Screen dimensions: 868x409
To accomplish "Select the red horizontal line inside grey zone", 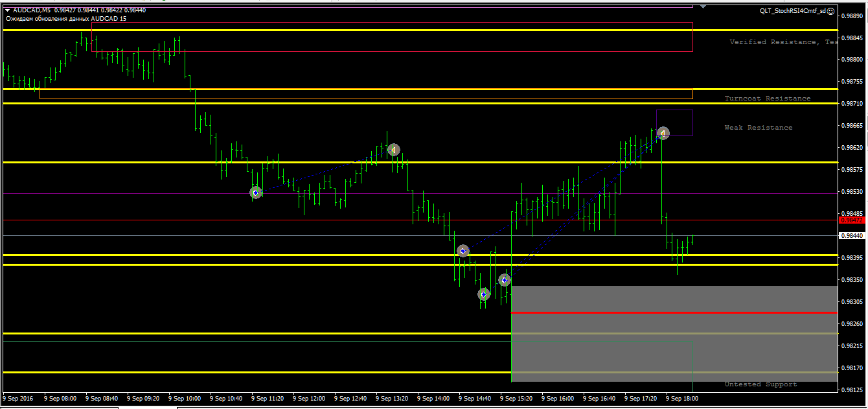I will pos(674,313).
